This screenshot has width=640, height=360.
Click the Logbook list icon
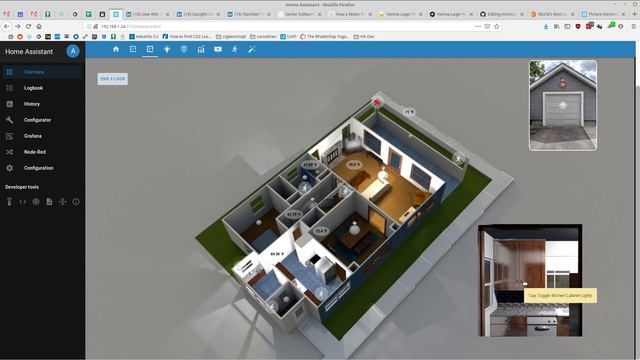tap(9, 88)
